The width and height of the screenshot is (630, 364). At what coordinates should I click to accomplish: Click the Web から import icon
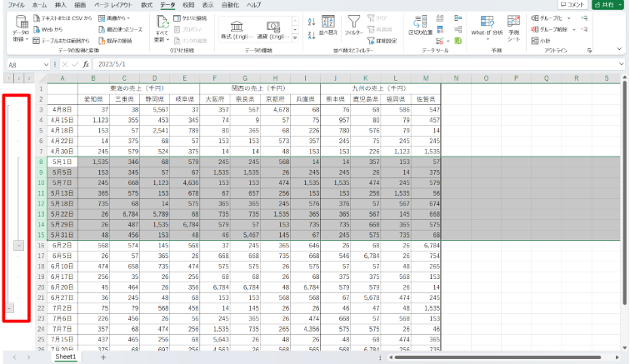(37, 29)
